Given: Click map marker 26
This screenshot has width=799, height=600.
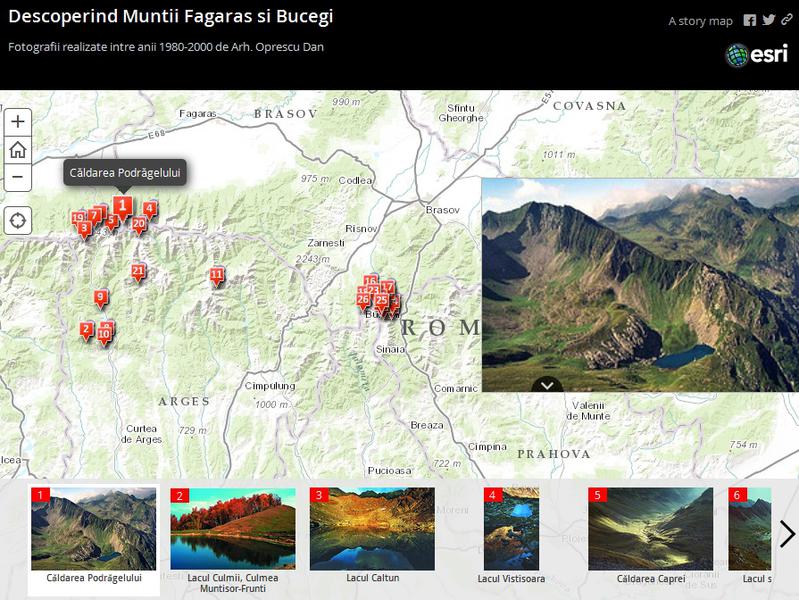Looking at the screenshot, I should 363,301.
